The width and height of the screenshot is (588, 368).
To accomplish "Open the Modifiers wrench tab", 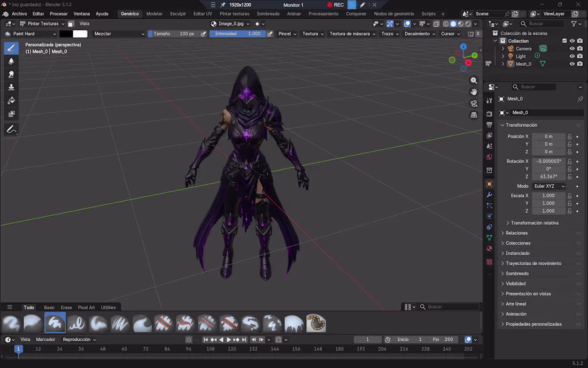I will click(x=489, y=195).
